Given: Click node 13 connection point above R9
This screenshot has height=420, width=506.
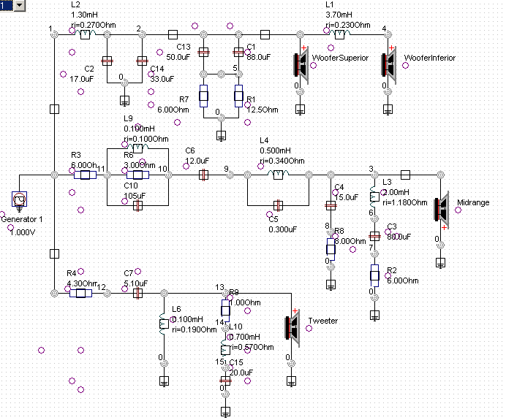Looking at the screenshot, I should pyautogui.click(x=225, y=294).
